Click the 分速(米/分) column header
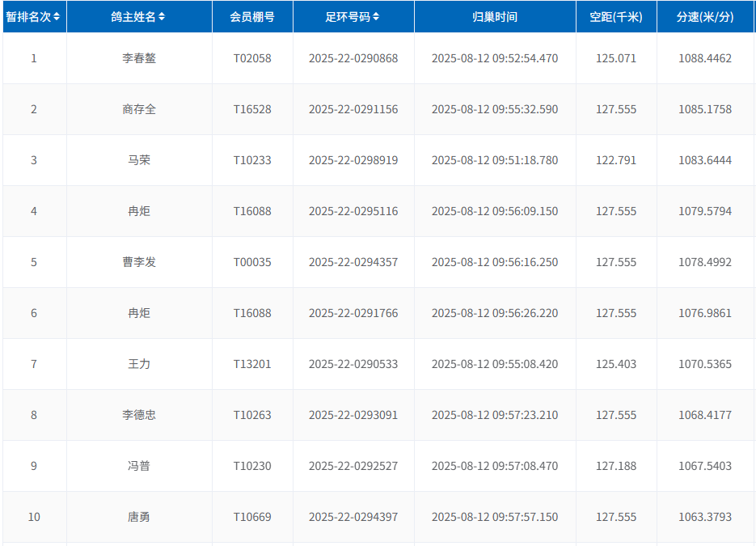756x546 pixels. pyautogui.click(x=705, y=17)
